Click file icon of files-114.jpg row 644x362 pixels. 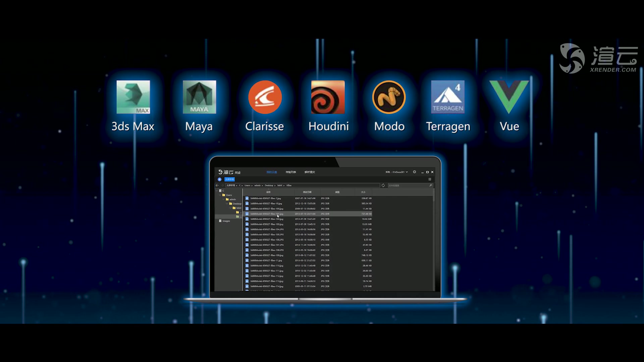point(247,287)
